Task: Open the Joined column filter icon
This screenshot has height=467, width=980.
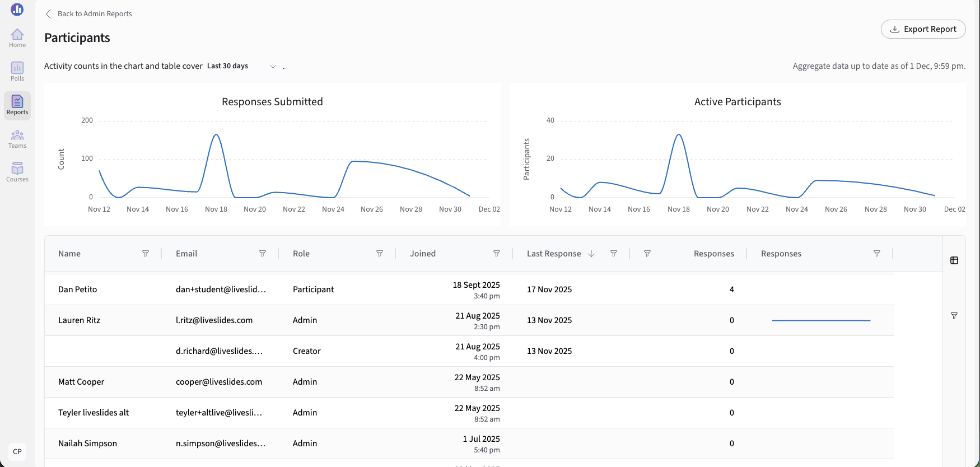Action: click(x=497, y=254)
